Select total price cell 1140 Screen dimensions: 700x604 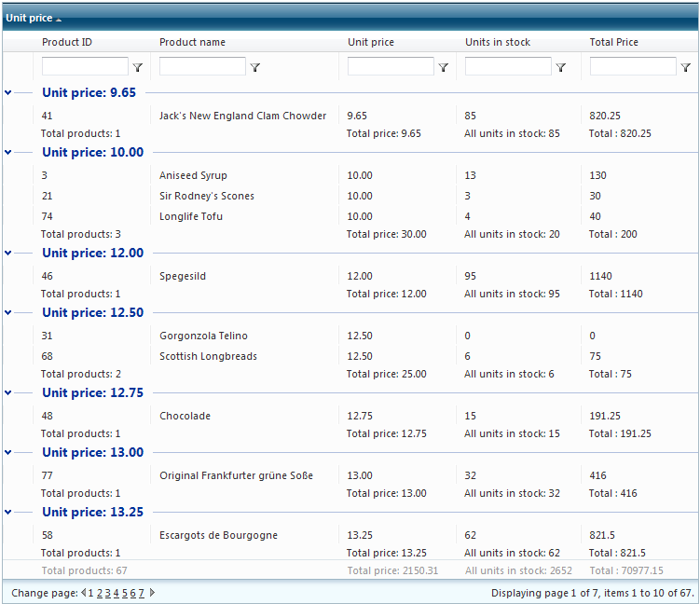tap(601, 276)
